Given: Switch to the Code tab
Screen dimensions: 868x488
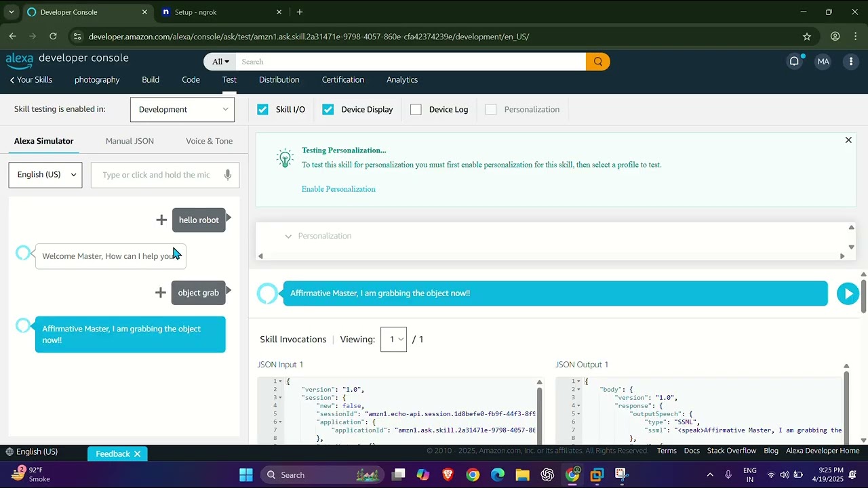Looking at the screenshot, I should tap(191, 80).
